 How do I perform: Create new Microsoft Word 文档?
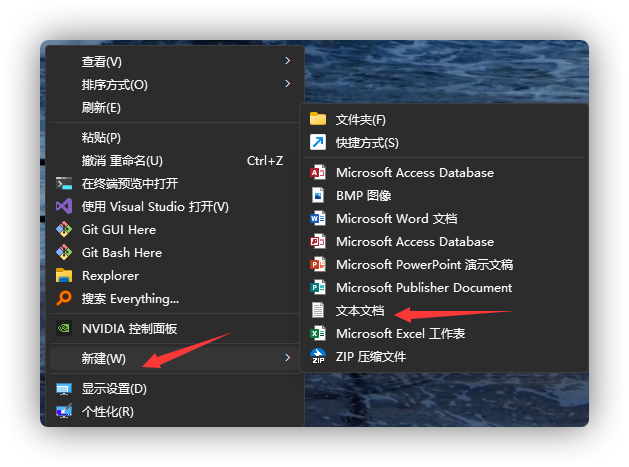click(444, 218)
